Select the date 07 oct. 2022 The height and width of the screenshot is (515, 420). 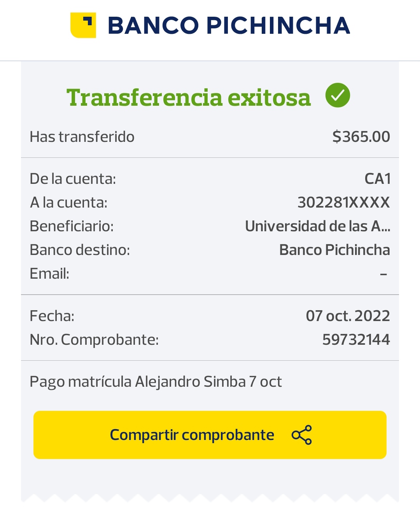348,316
